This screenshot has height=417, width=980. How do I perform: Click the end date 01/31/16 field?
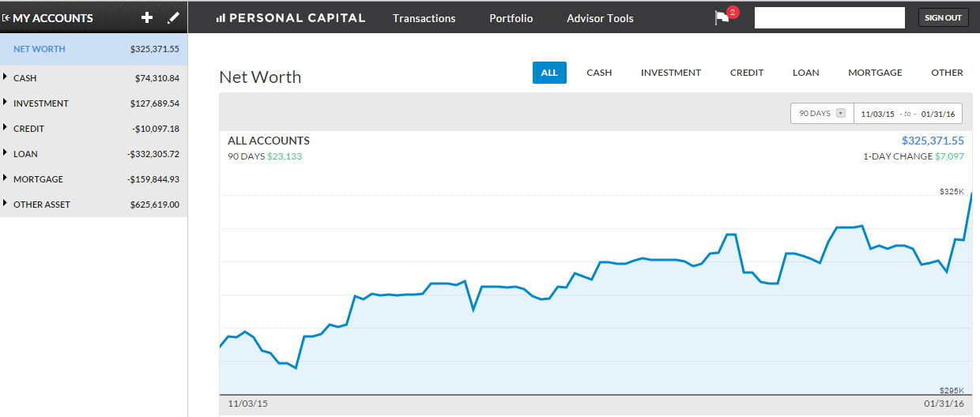(x=938, y=114)
